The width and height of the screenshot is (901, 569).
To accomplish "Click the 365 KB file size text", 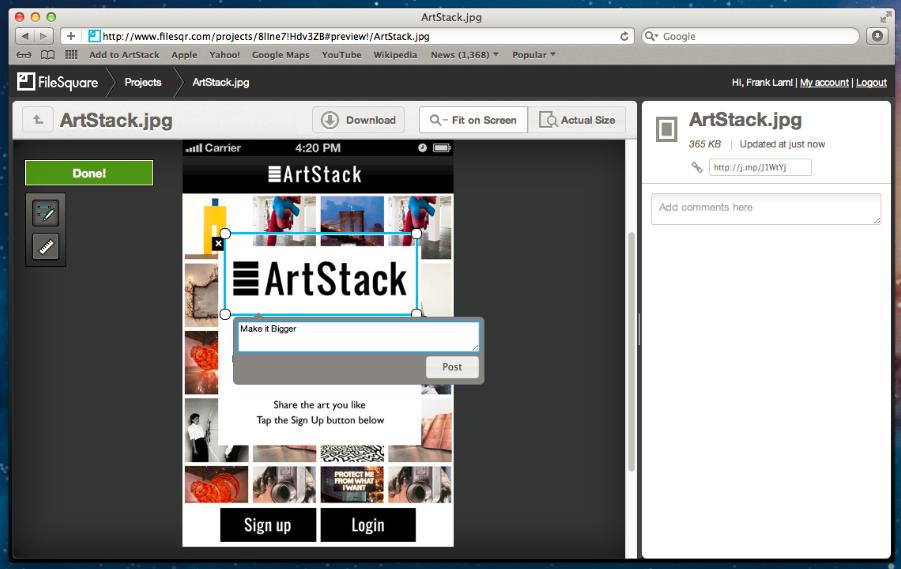I will coord(704,144).
